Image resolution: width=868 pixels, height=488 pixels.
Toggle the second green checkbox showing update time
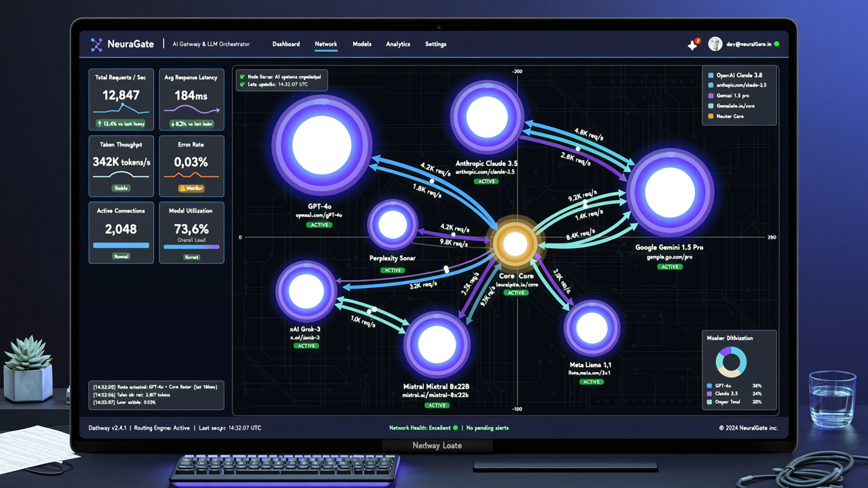(x=242, y=85)
